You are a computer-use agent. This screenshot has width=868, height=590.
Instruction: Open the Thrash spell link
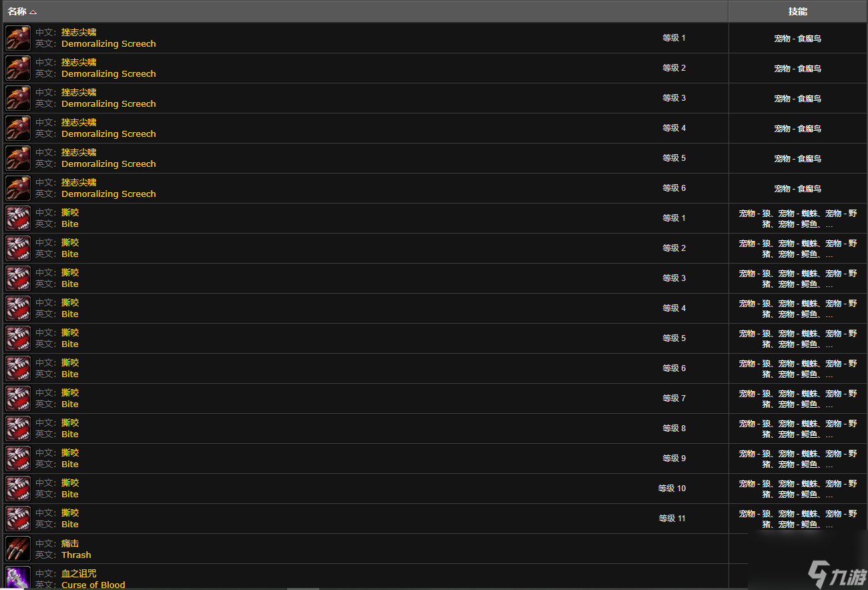[76, 555]
